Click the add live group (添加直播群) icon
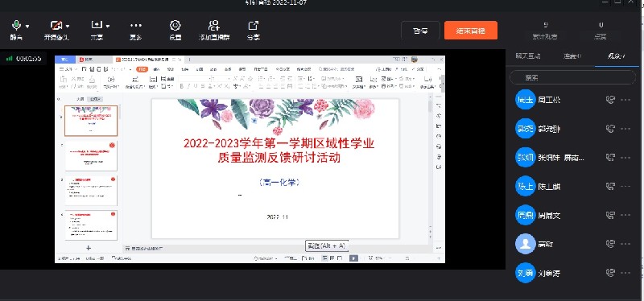Image resolution: width=644 pixels, height=301 pixels. [214, 26]
